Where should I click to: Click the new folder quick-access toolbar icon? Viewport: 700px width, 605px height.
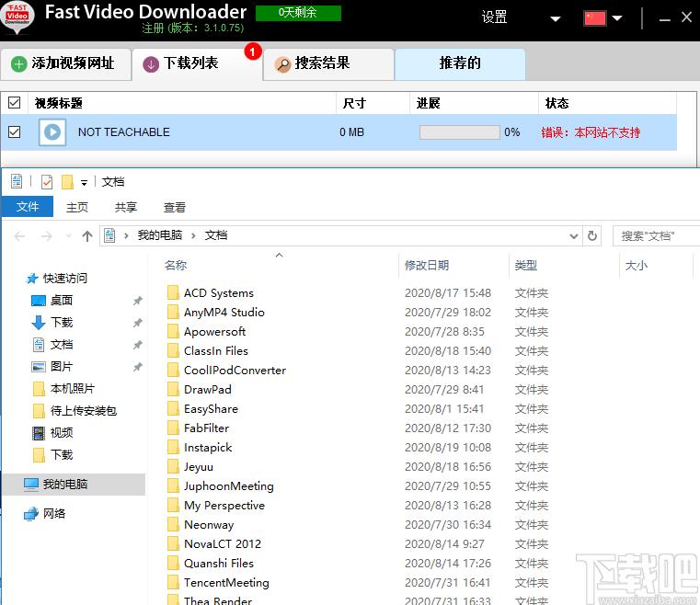point(67,181)
